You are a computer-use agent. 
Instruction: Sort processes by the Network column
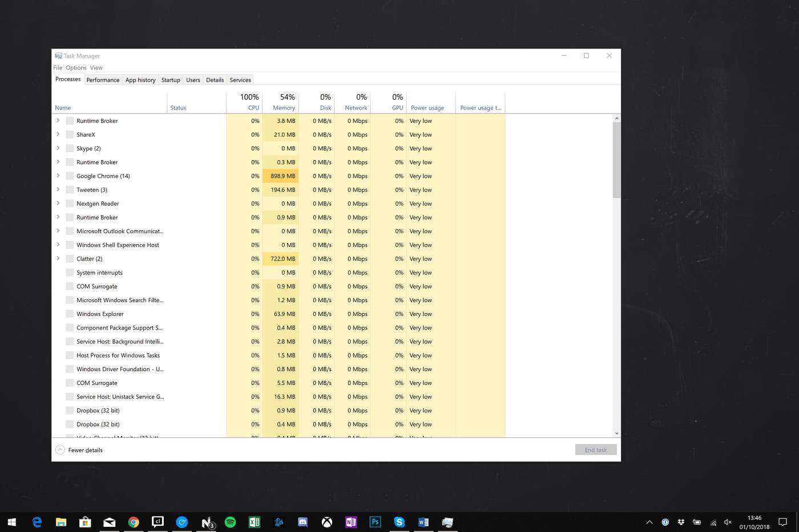352,102
